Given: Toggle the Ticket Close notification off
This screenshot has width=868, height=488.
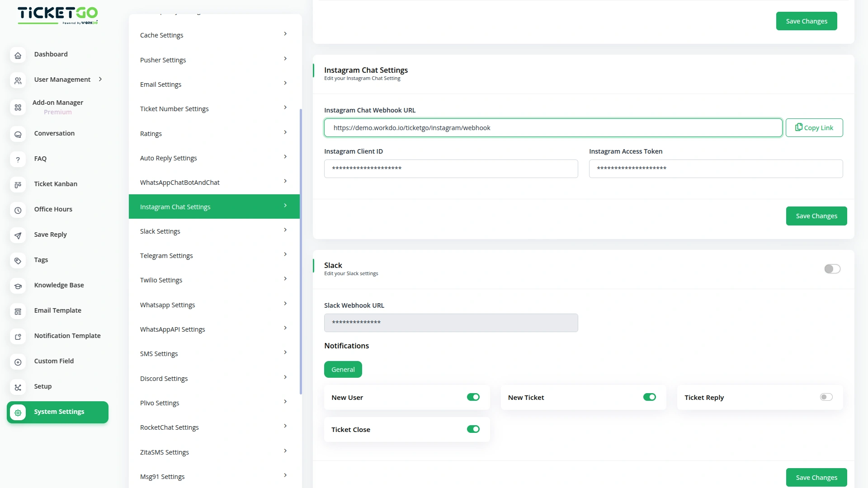Looking at the screenshot, I should click(473, 429).
